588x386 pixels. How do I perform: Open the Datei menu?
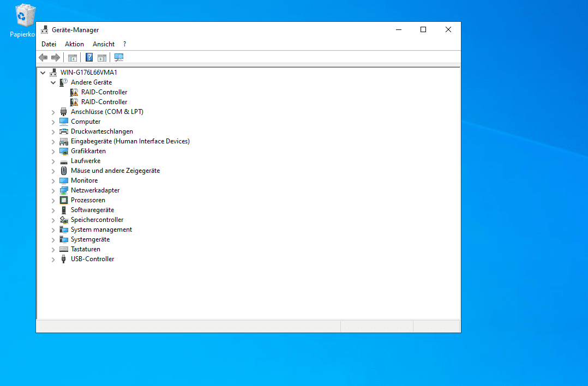49,44
